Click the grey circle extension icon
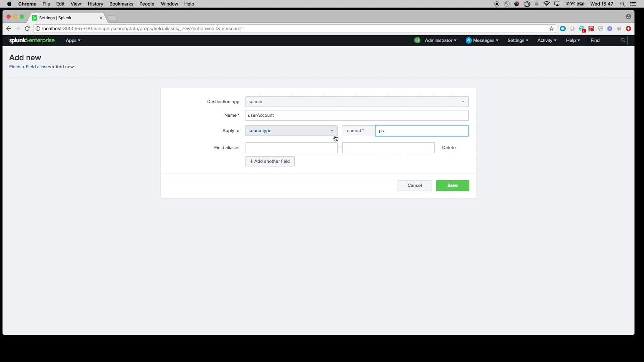Screen dimensions: 644x362 (572, 29)
